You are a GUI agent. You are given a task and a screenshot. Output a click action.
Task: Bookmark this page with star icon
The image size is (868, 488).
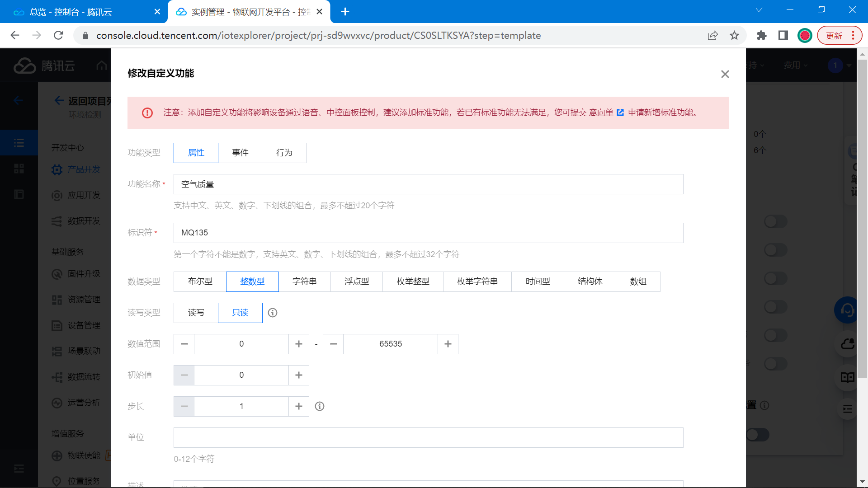click(734, 35)
